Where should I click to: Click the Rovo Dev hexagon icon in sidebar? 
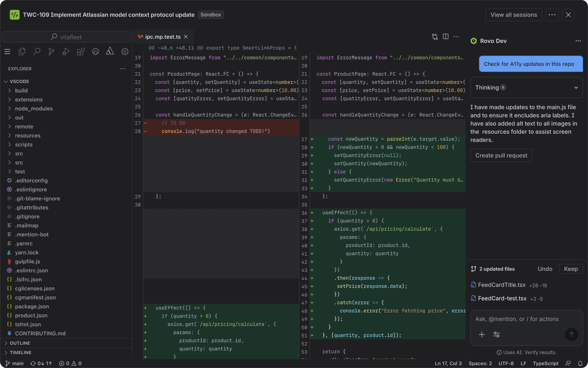(95, 52)
